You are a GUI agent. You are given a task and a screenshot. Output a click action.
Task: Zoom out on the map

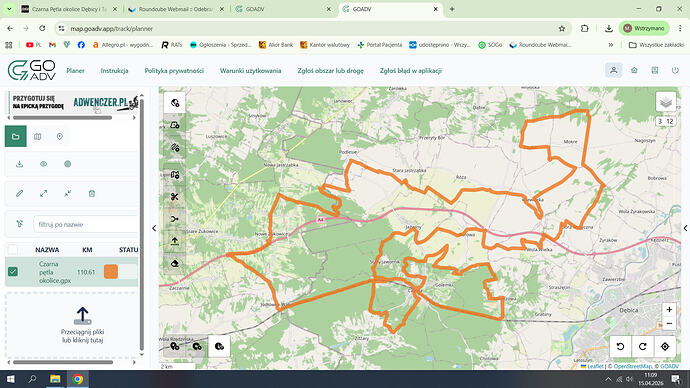click(669, 323)
